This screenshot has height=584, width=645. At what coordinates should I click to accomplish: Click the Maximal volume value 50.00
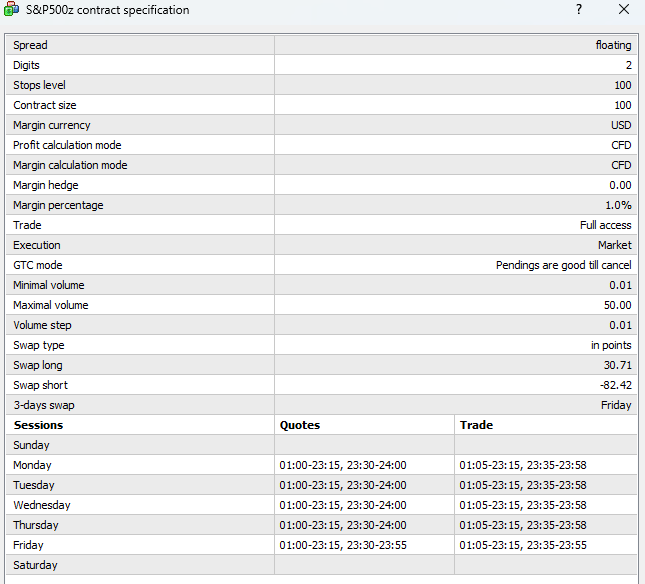(617, 305)
